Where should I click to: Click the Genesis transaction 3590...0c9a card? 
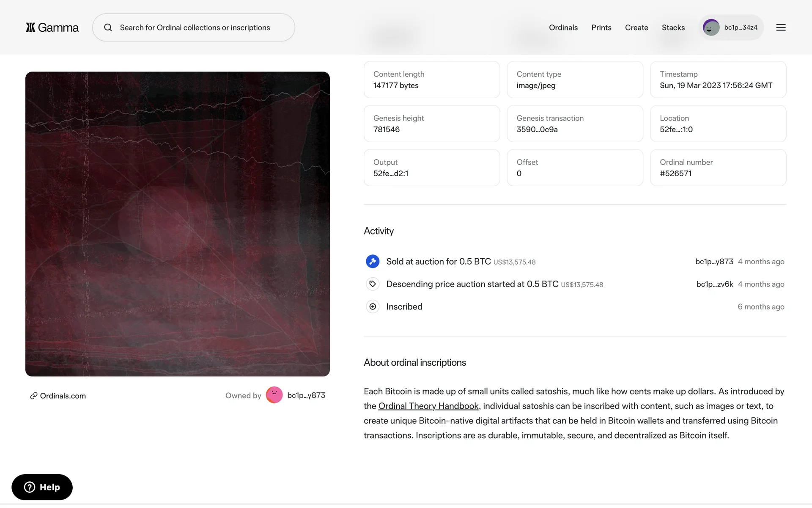click(575, 124)
